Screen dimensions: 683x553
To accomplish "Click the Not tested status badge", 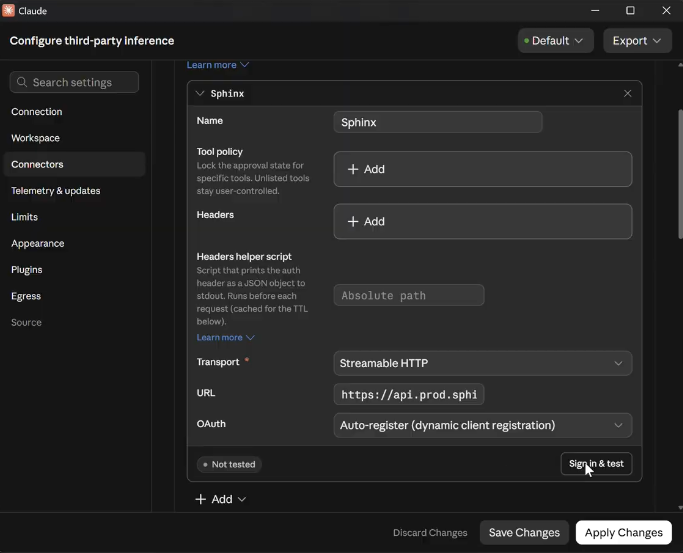I will pyautogui.click(x=229, y=464).
